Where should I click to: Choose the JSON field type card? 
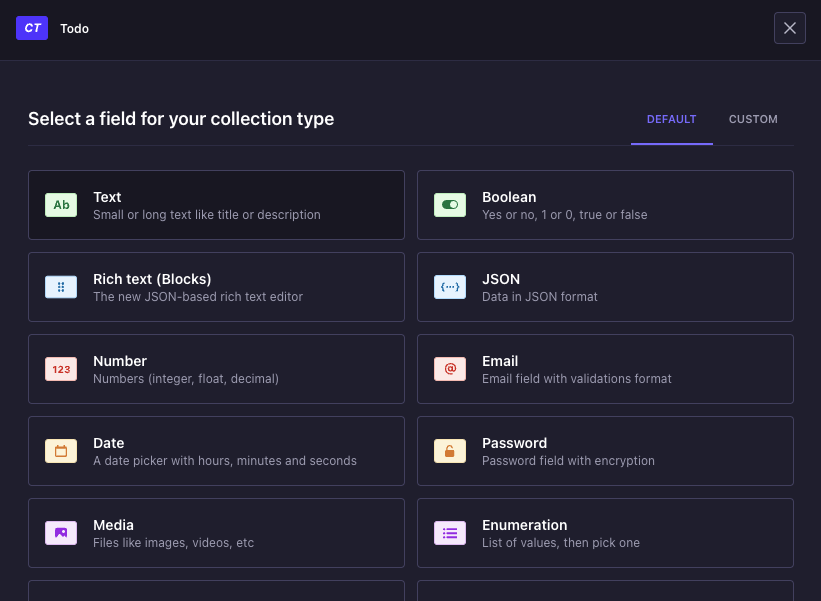click(x=605, y=287)
